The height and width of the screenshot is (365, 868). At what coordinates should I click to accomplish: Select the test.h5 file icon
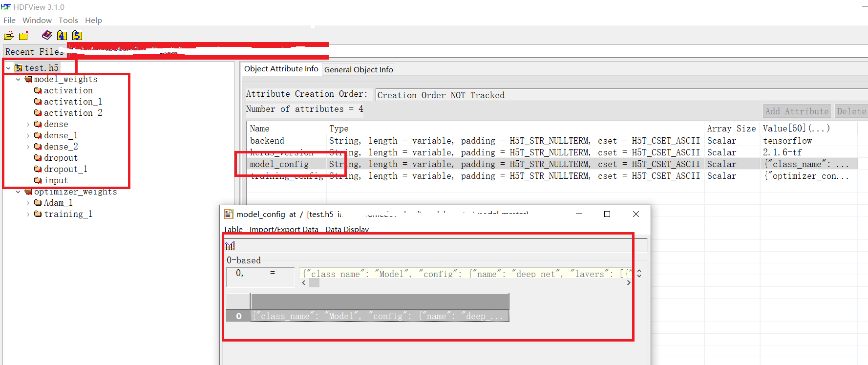(18, 68)
